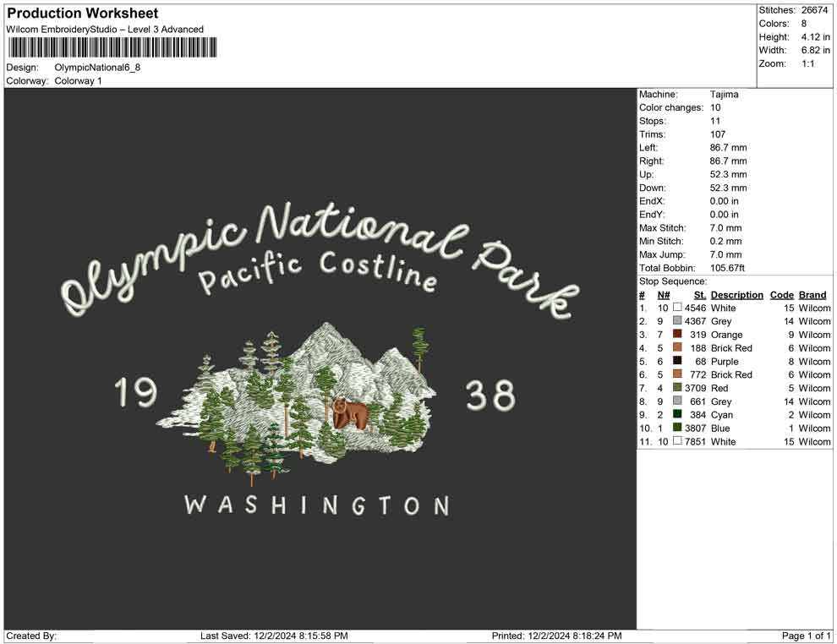Select the Grey swatch with 661 stitches
This screenshot has height=644, width=837.
[x=677, y=401]
